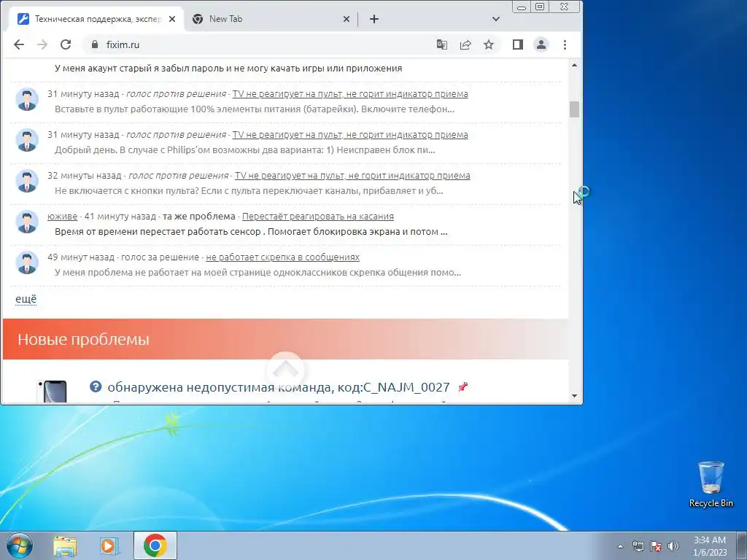The image size is (747, 560).
Task: Show hidden tray icons arrow
Action: coord(620,546)
